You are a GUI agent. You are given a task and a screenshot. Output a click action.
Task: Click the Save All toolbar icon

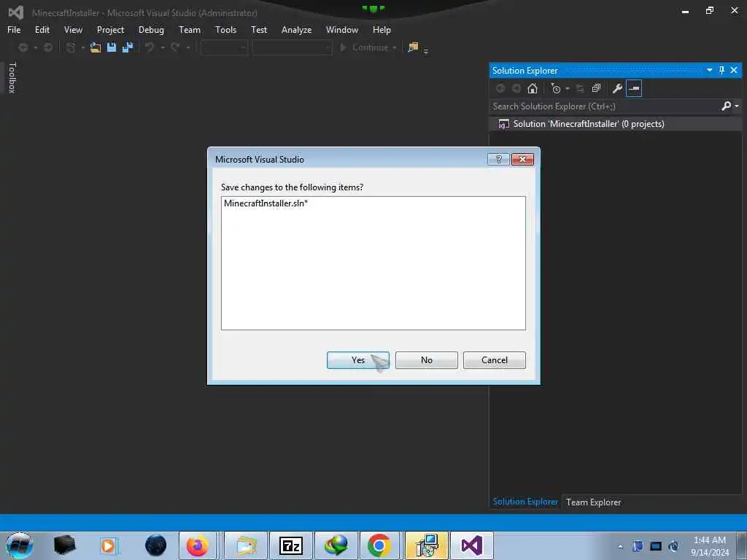pyautogui.click(x=128, y=47)
